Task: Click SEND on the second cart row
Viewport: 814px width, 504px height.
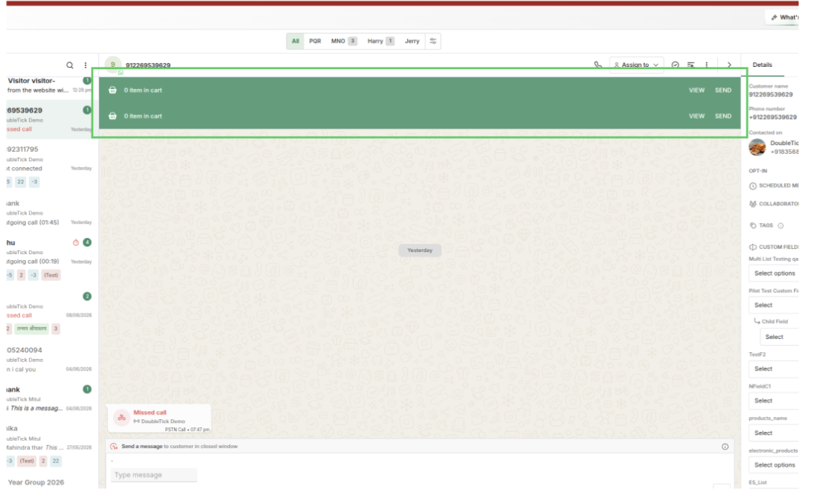Action: [x=723, y=116]
